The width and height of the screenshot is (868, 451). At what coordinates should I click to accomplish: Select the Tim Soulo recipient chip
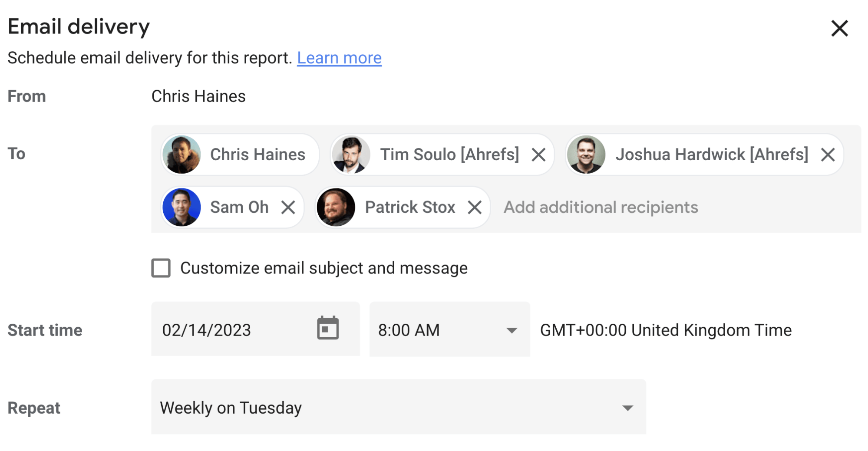449,155
